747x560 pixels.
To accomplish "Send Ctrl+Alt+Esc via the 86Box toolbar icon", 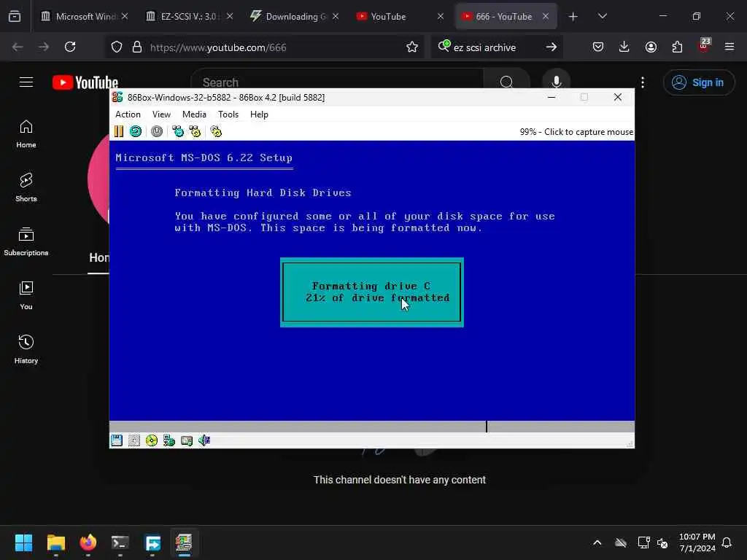I will click(x=195, y=131).
